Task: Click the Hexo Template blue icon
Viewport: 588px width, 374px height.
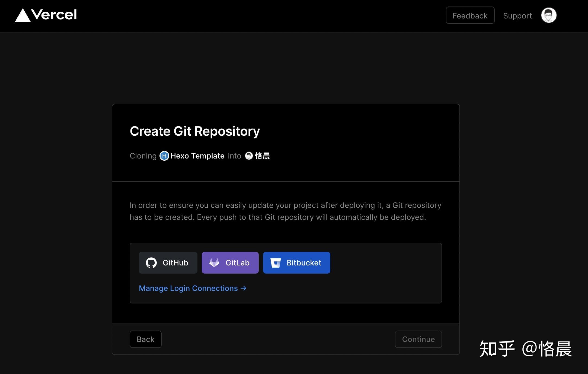Action: (164, 156)
